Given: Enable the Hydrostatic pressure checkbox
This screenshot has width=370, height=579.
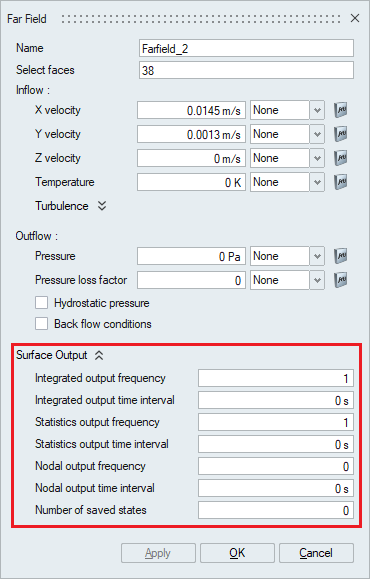Looking at the screenshot, I should [x=41, y=303].
